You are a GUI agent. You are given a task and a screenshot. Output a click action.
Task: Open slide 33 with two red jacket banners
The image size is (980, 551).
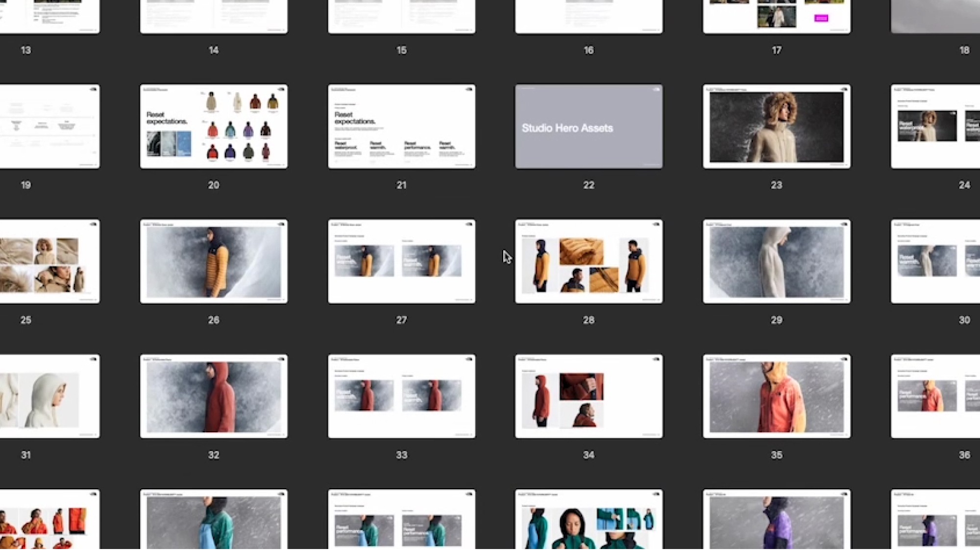click(x=401, y=396)
